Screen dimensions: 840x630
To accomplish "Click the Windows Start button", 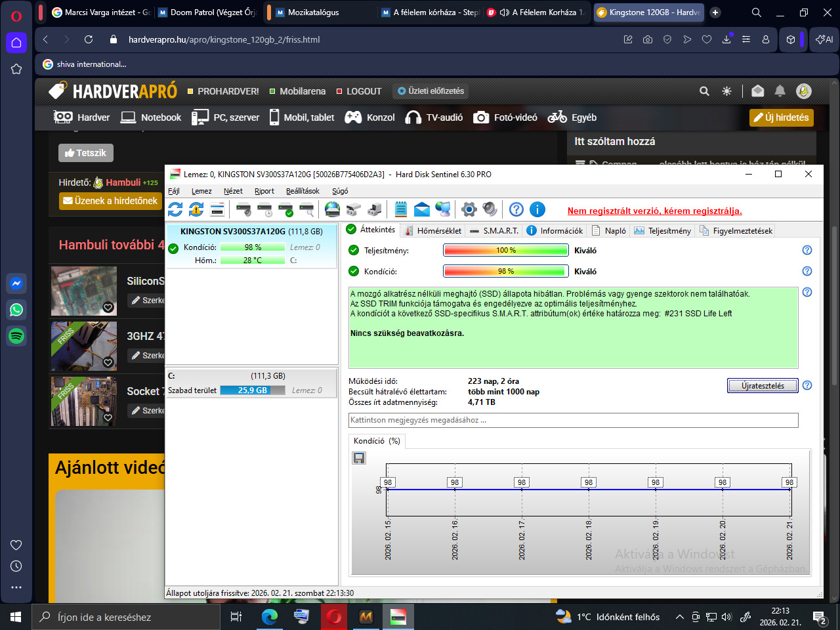I will click(16, 617).
